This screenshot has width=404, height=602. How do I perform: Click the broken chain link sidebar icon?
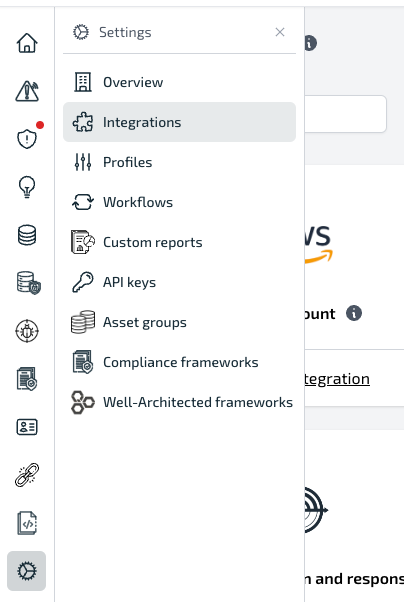click(27, 475)
